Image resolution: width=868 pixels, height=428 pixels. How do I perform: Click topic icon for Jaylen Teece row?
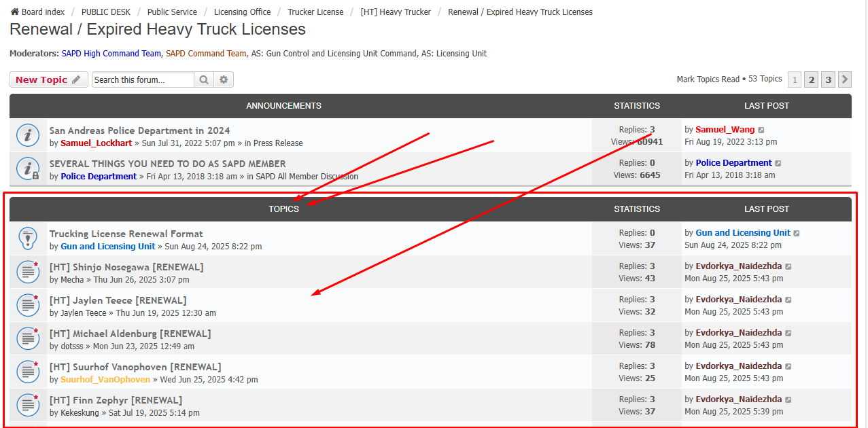tap(27, 305)
